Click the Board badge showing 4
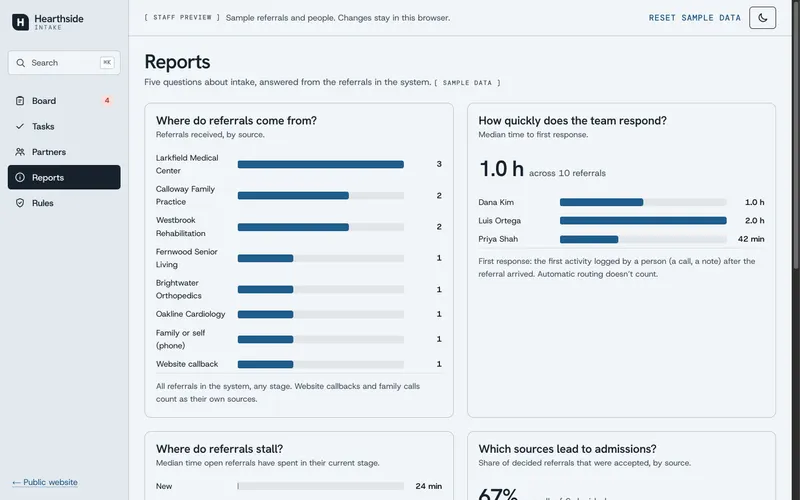800x500 pixels. click(107, 101)
